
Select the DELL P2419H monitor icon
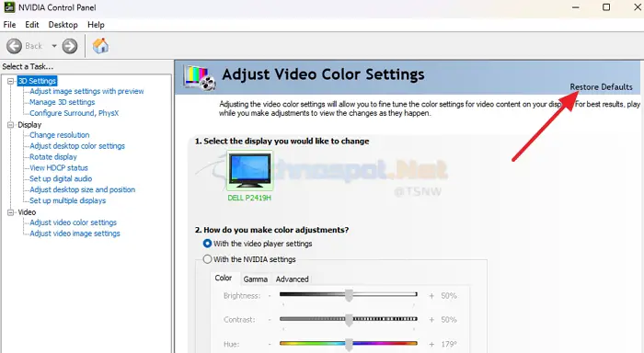pos(249,170)
